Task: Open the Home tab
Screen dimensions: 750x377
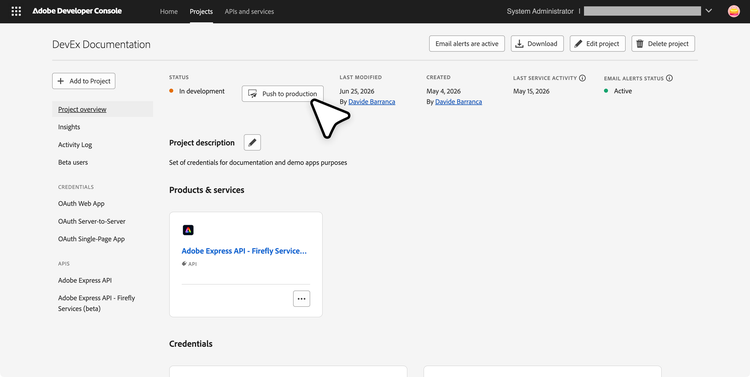Action: pyautogui.click(x=168, y=11)
